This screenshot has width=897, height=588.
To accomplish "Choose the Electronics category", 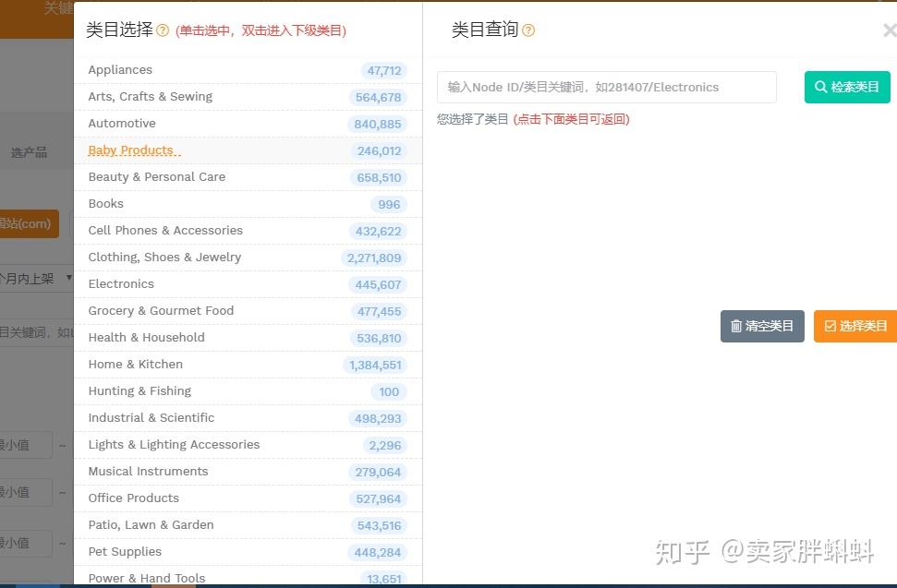I will (248, 284).
